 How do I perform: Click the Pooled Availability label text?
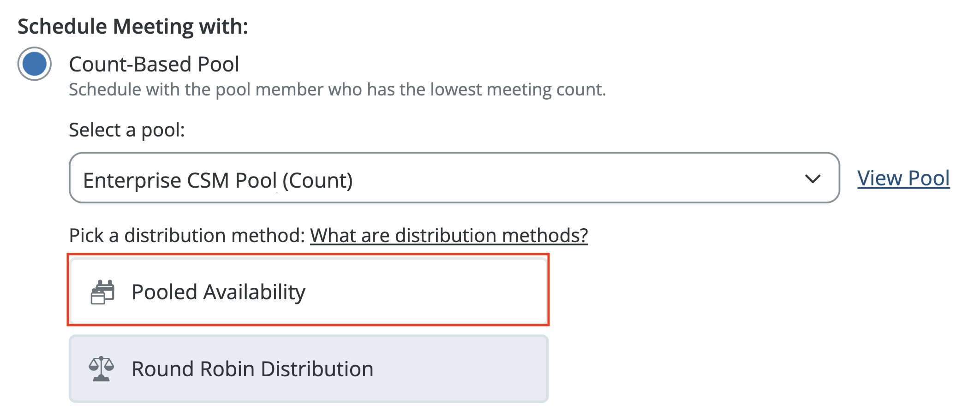pos(218,292)
